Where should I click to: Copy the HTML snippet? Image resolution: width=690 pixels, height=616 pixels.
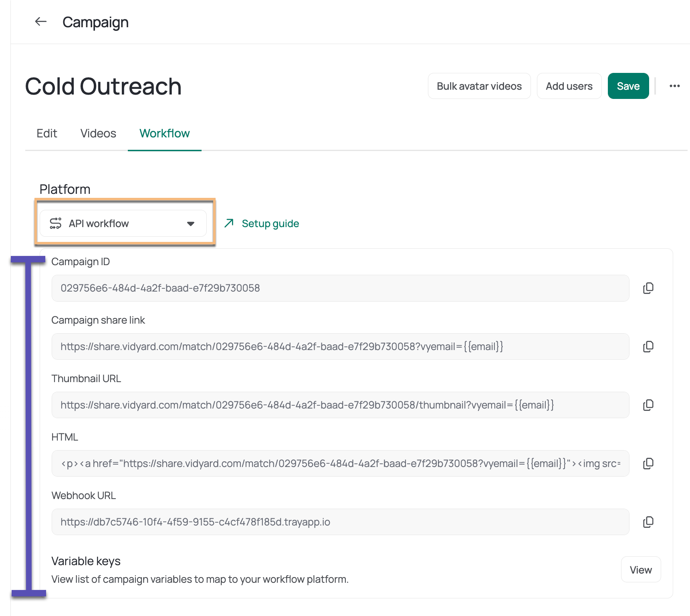point(648,463)
